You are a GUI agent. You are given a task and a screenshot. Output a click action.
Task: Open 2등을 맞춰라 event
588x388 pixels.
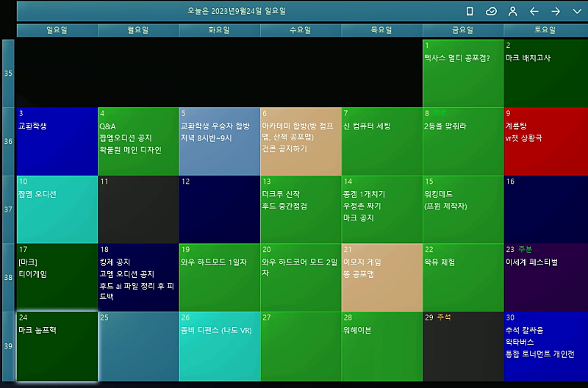point(445,126)
